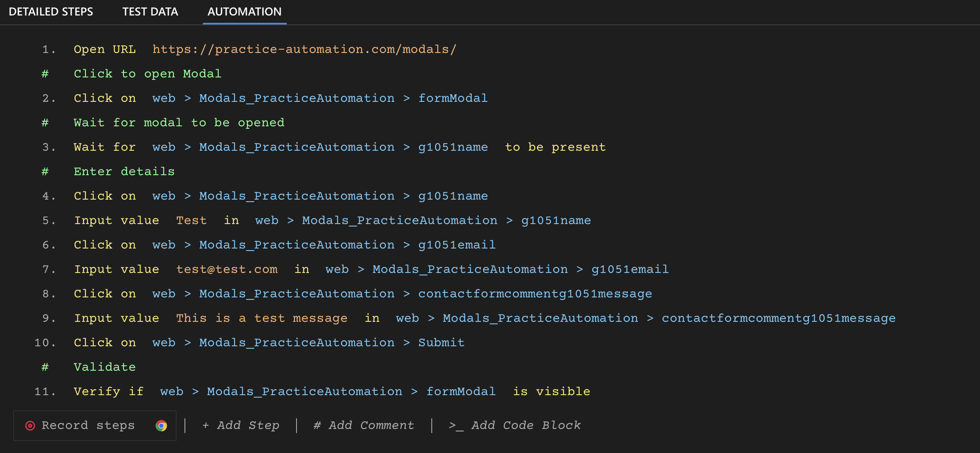Click Add Code Block in the bottom toolbar
This screenshot has width=980, height=453.
pyautogui.click(x=514, y=426)
